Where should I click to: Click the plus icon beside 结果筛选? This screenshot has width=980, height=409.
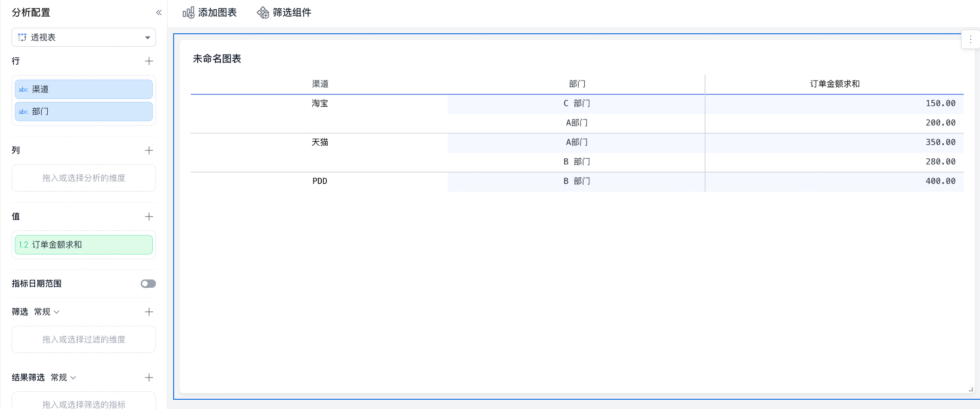(x=149, y=378)
